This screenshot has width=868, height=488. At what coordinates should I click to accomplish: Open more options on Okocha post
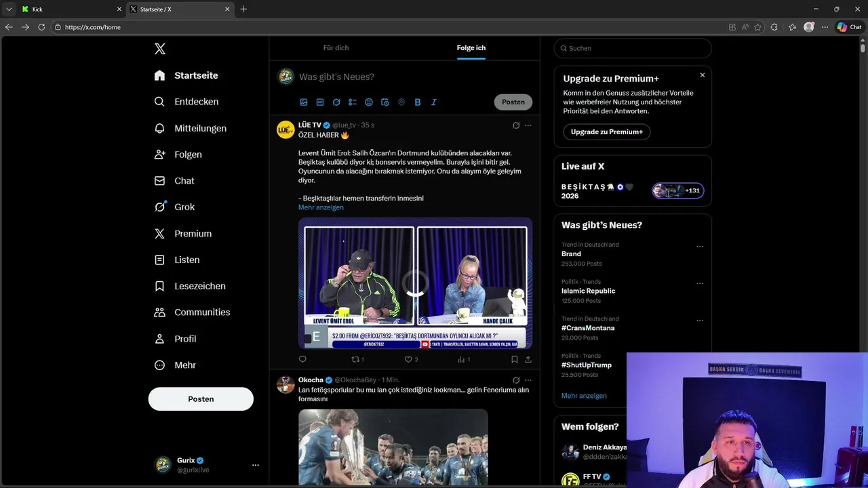(x=528, y=380)
